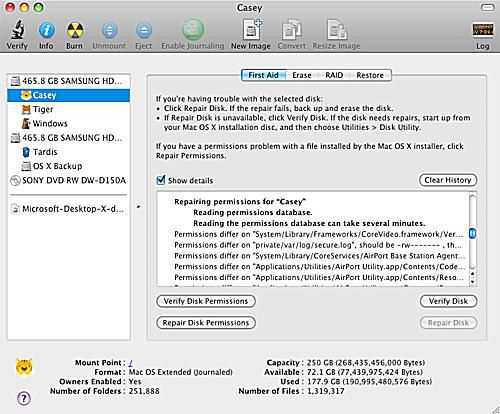Click the "Reading permissions database." log line
This screenshot has height=414, width=500.
coord(253,213)
